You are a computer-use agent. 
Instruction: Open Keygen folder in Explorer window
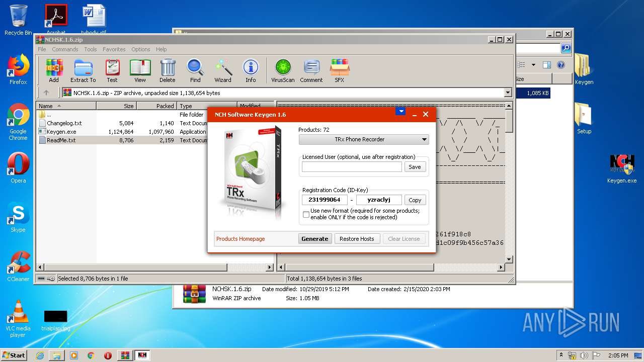point(584,69)
